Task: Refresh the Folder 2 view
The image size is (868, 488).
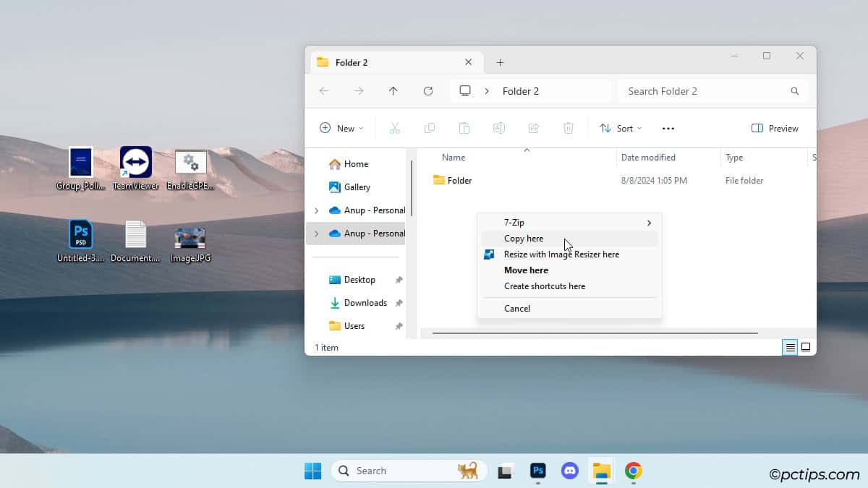Action: tap(427, 91)
